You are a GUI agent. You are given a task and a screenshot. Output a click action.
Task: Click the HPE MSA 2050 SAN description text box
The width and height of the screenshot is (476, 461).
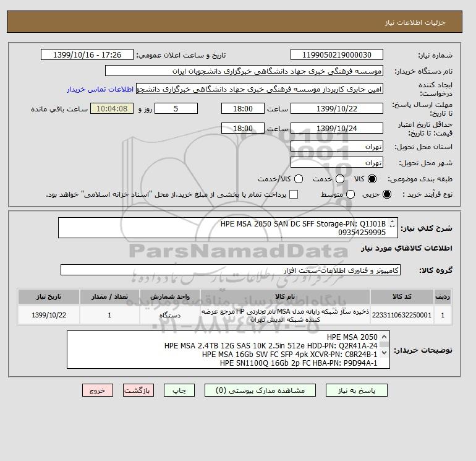coord(227,228)
